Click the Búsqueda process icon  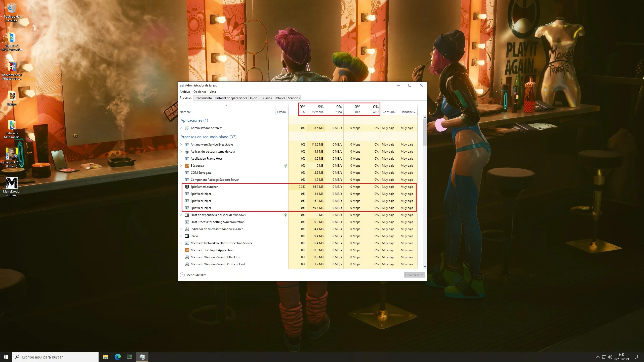click(x=187, y=165)
